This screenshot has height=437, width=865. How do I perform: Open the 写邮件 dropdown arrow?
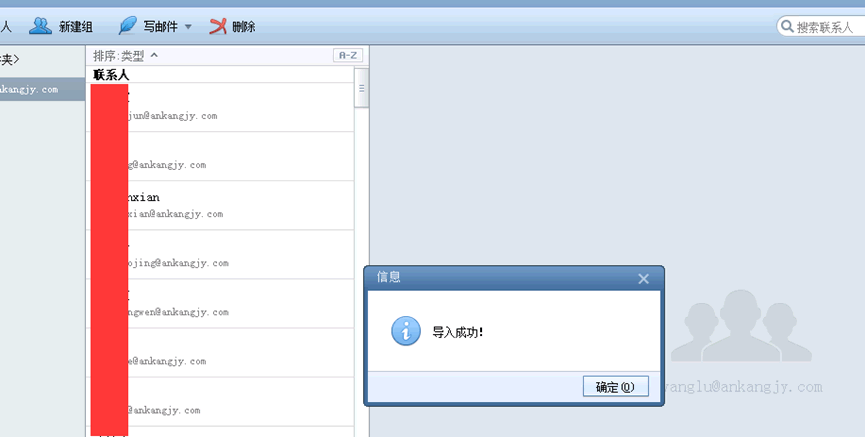click(188, 27)
